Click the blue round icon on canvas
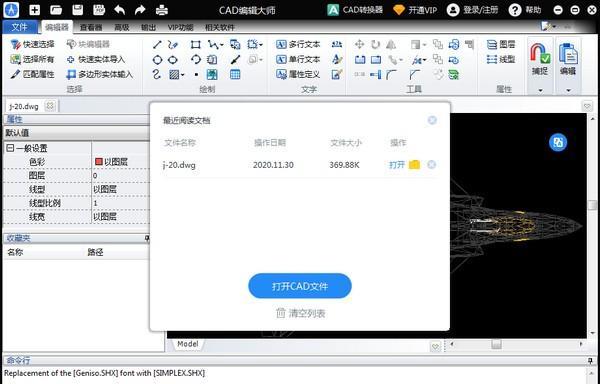Screen dimensions: 600x384 pyautogui.click(x=558, y=142)
